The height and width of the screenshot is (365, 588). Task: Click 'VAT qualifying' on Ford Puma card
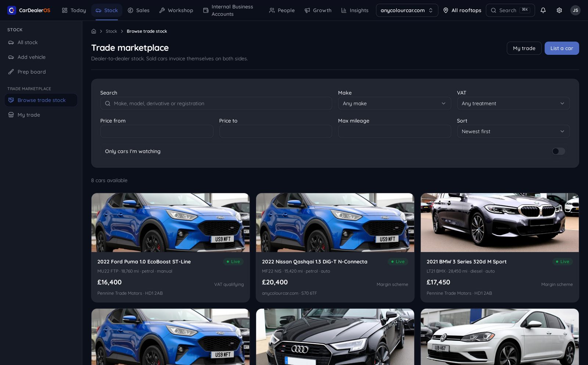(x=229, y=284)
